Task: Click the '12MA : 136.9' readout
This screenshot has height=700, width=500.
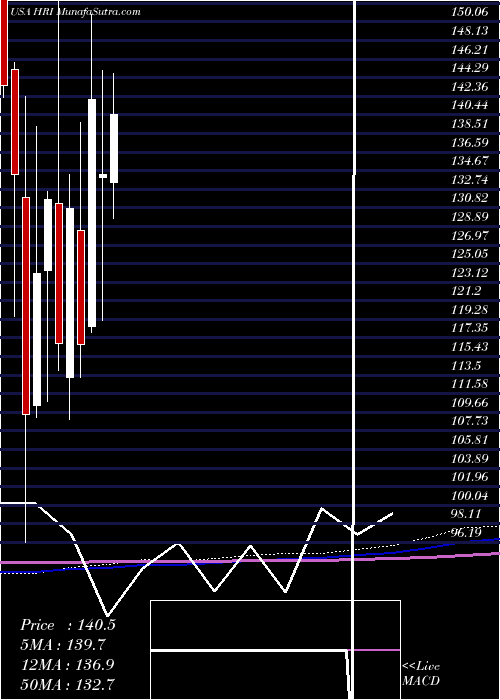Action: tap(67, 664)
